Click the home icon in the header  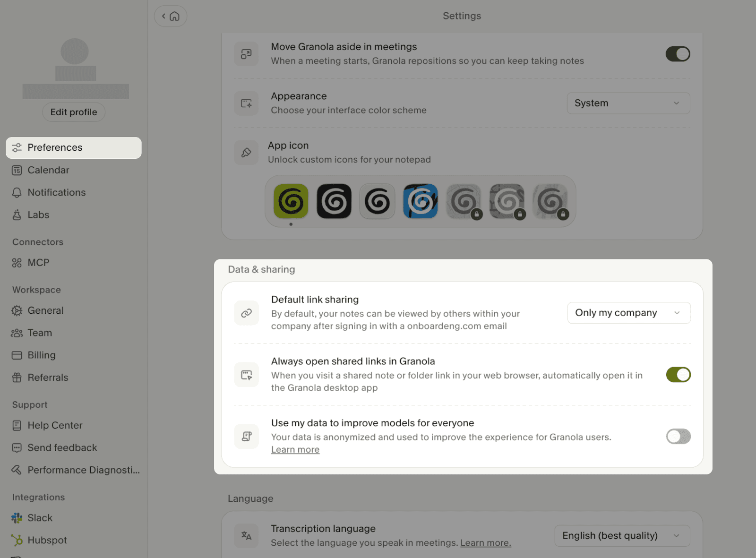(175, 16)
